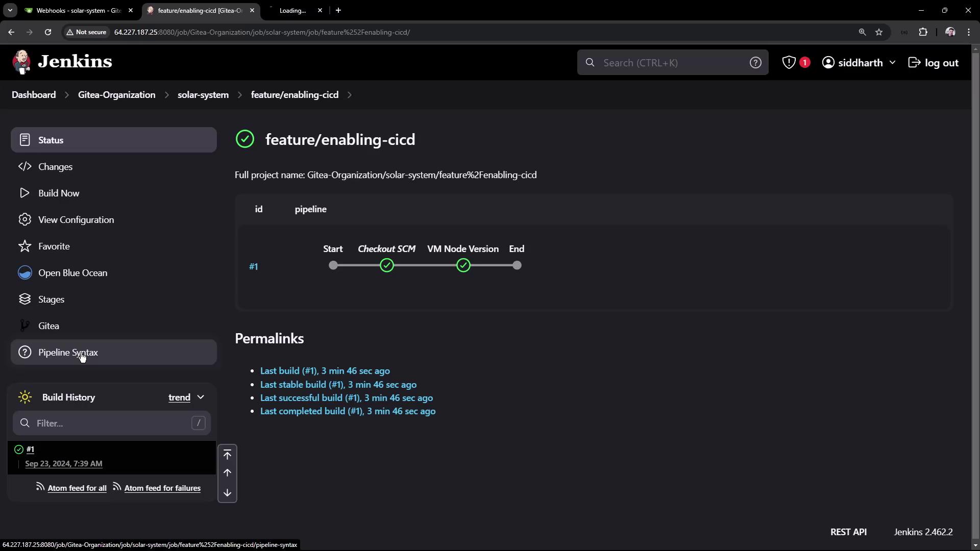Viewport: 980px width, 551px height.
Task: Open the security warnings shield icon
Action: tap(789, 62)
